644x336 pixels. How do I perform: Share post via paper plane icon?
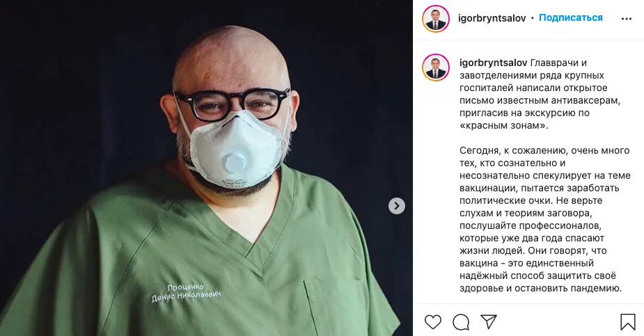tap(489, 321)
